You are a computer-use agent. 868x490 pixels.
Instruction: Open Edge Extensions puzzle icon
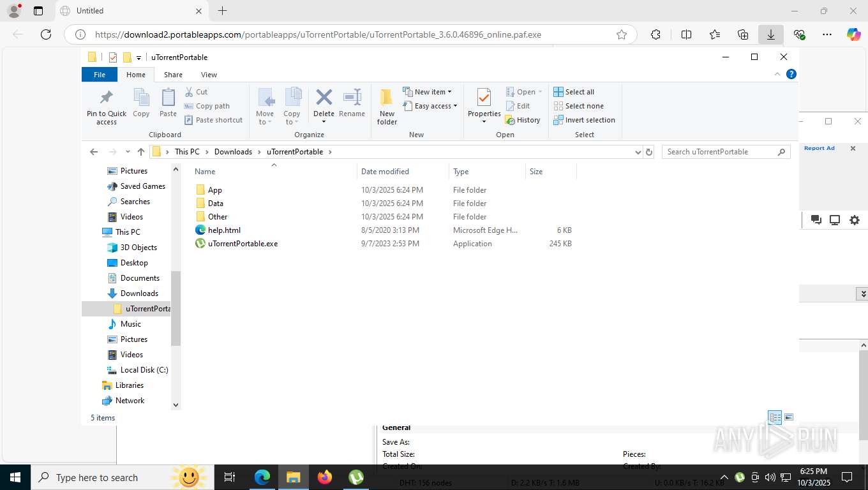click(x=655, y=34)
